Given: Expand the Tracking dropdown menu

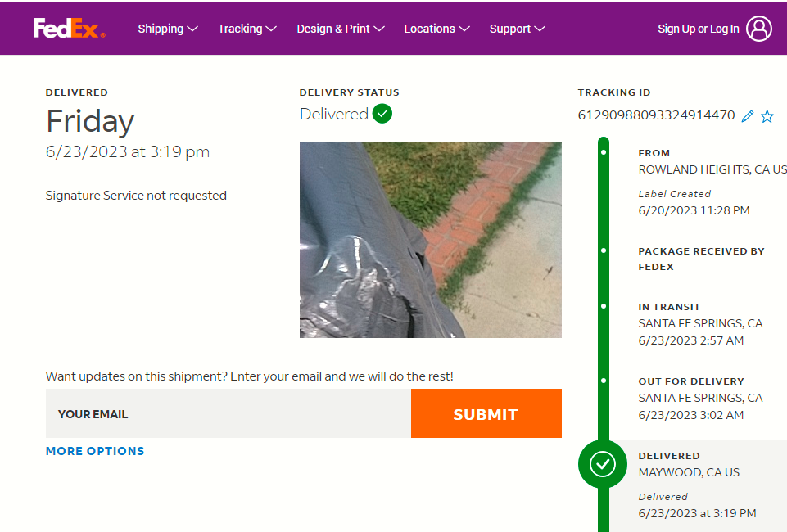Looking at the screenshot, I should click(x=247, y=29).
